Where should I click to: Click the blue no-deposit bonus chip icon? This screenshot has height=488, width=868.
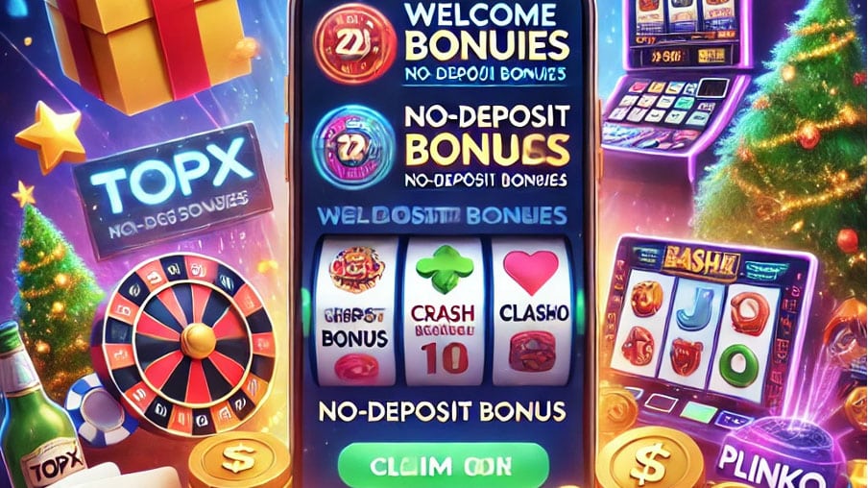tap(353, 146)
